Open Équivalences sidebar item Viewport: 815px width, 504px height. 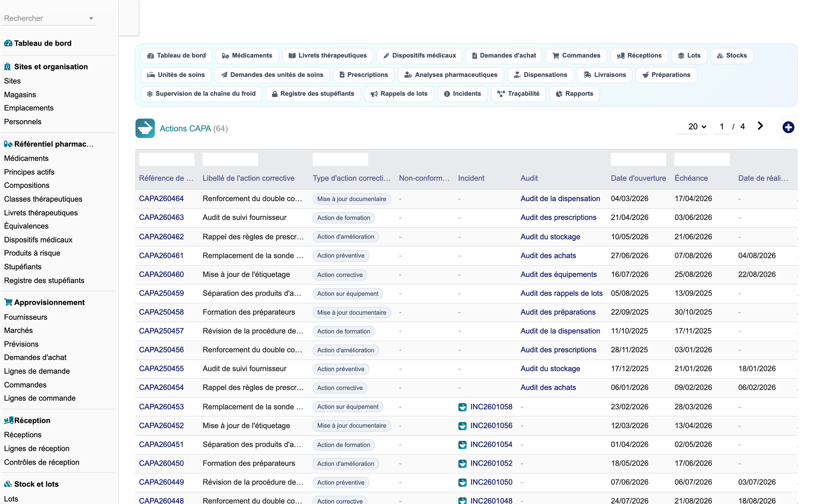[x=26, y=226]
